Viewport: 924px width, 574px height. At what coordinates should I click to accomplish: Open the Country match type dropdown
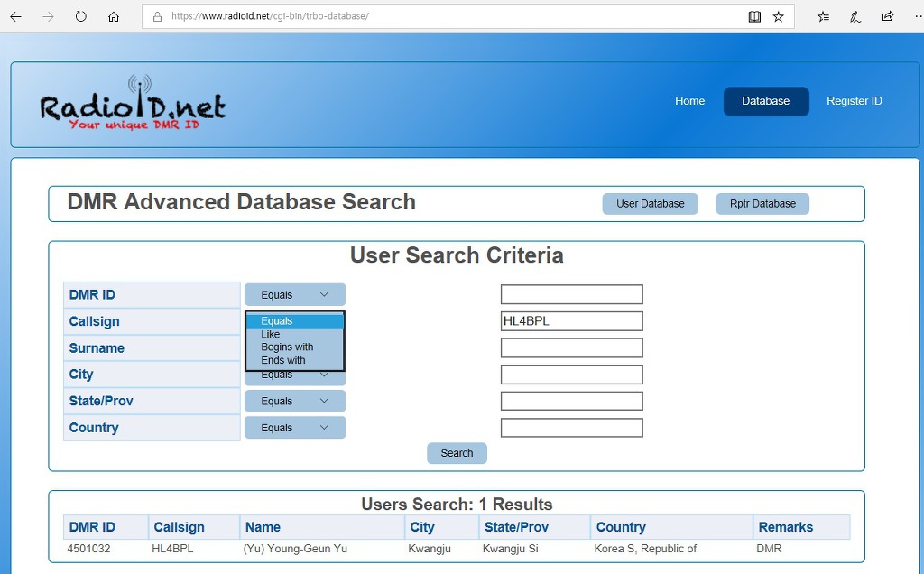[x=295, y=428]
